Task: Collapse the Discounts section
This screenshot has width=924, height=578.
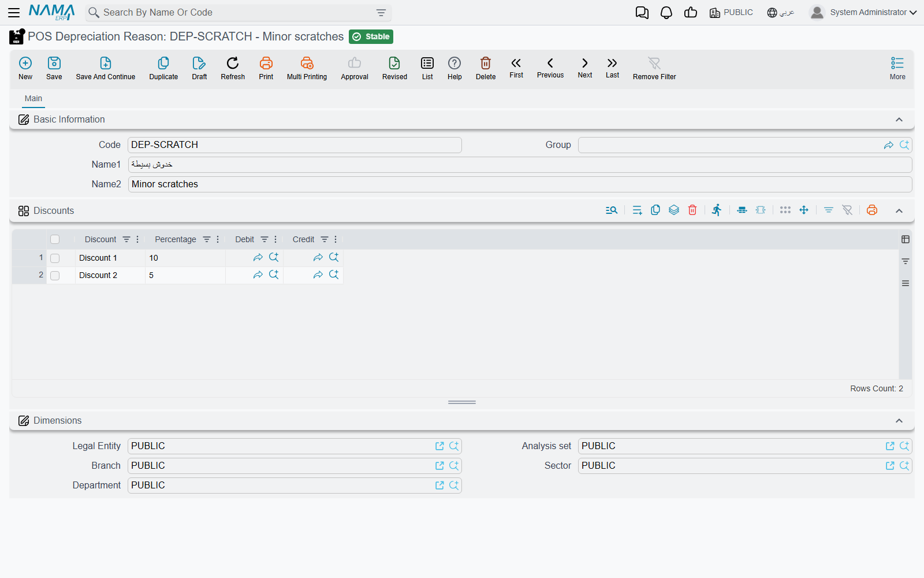Action: (x=899, y=211)
